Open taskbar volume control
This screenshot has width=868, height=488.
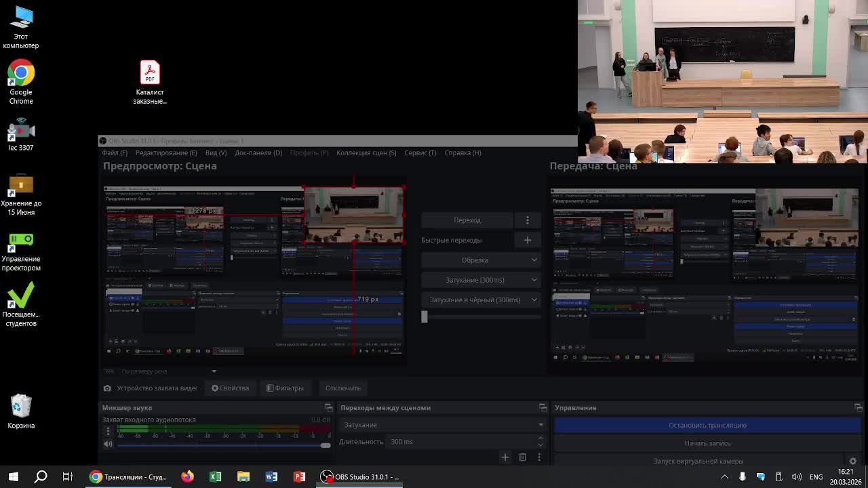pos(797,476)
